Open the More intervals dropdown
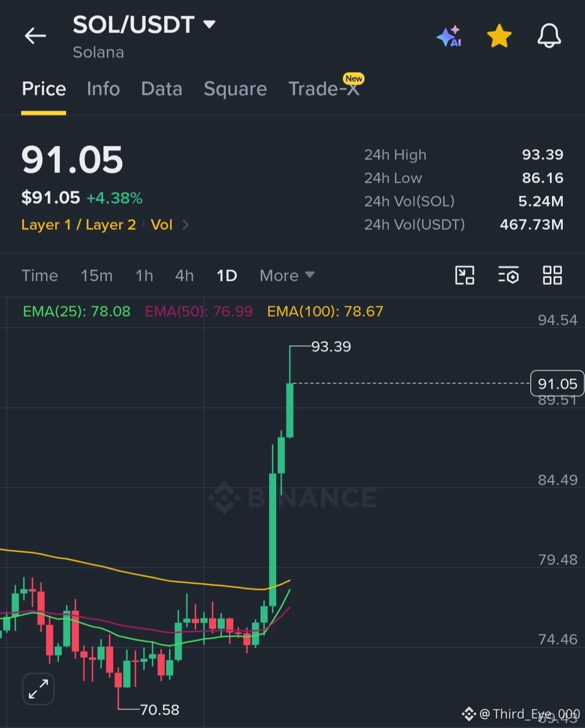The image size is (585, 728). pos(287,275)
